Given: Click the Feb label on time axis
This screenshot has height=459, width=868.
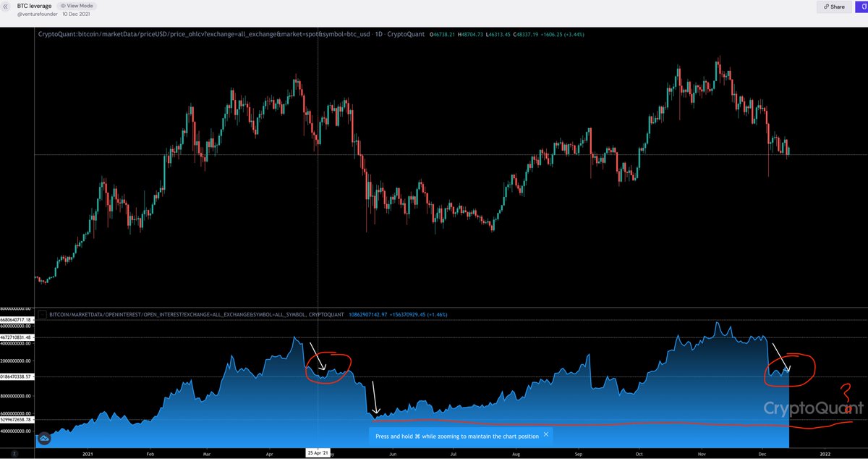Looking at the screenshot, I should pyautogui.click(x=150, y=453).
